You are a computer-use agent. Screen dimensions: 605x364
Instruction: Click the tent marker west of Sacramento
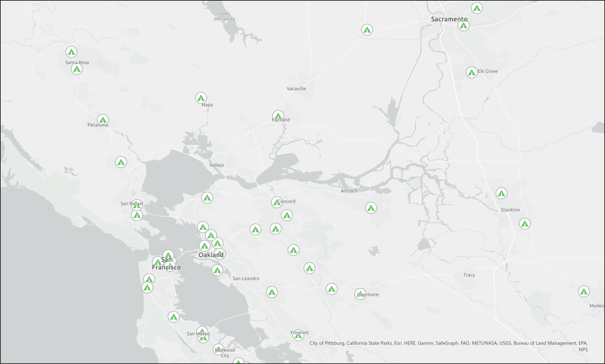tap(367, 30)
